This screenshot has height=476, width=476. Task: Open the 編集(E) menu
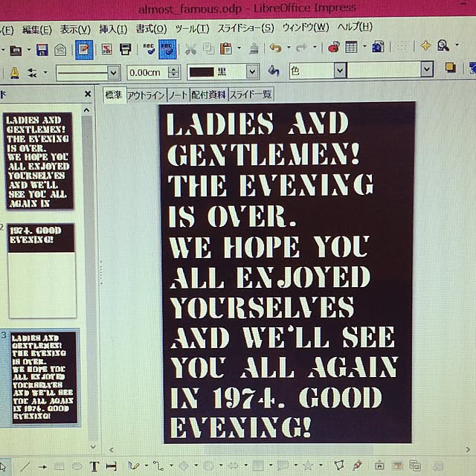click(37, 30)
